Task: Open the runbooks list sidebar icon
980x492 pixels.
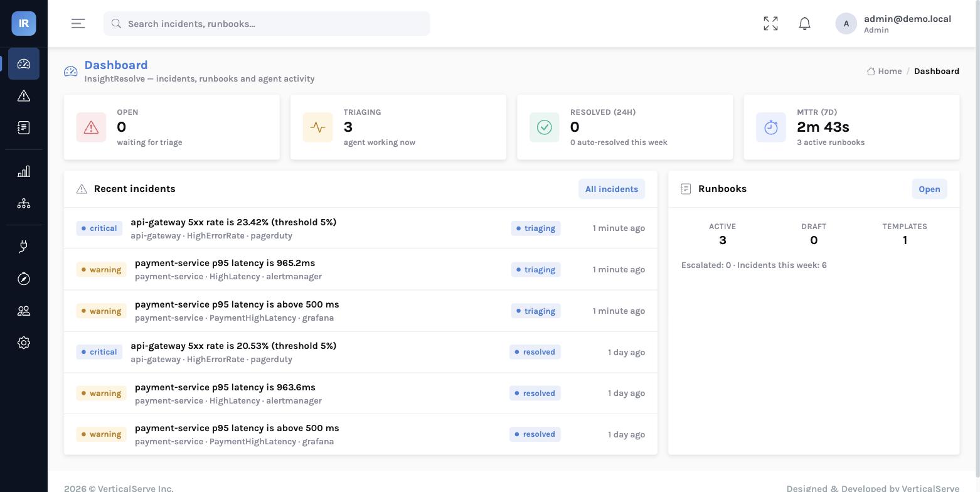Action: (24, 128)
